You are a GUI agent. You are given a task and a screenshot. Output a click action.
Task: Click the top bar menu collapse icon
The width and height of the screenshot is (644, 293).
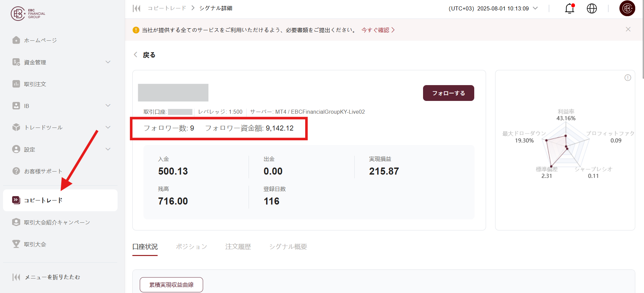(136, 8)
